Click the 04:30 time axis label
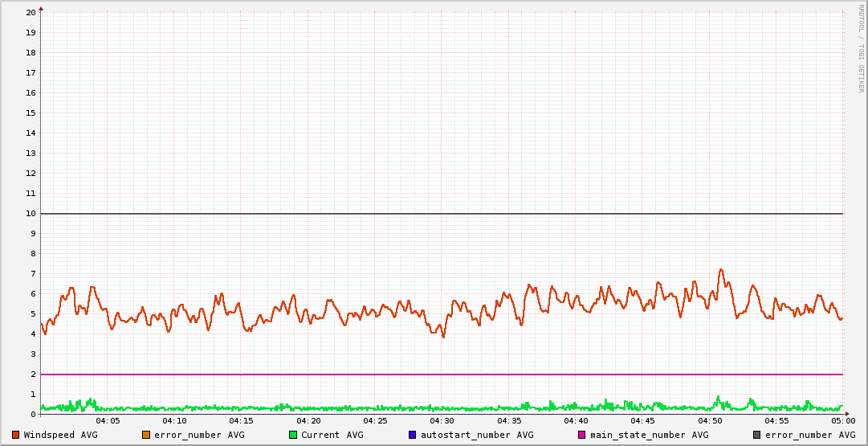The width and height of the screenshot is (868, 446). click(x=442, y=421)
